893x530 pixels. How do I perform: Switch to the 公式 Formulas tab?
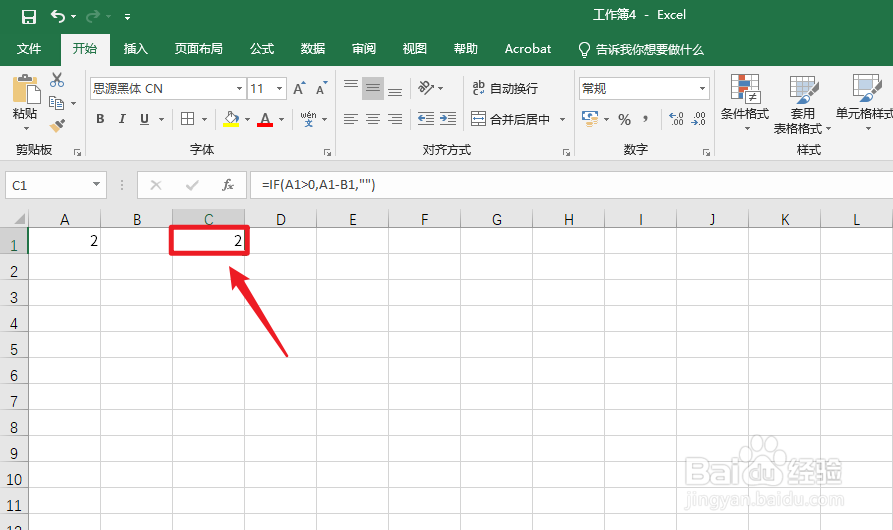[x=262, y=49]
